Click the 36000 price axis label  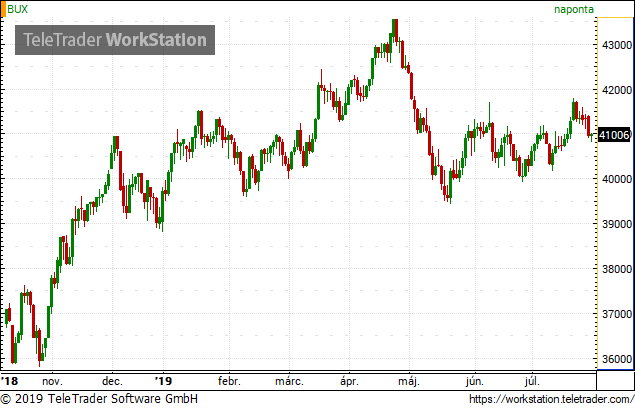(617, 359)
